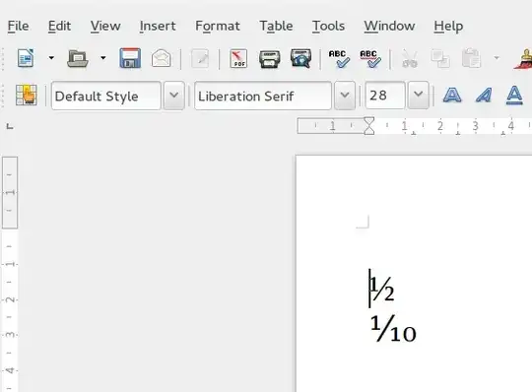The height and width of the screenshot is (392, 532).
Task: Expand the Open file dropdown arrow
Action: [x=103, y=58]
